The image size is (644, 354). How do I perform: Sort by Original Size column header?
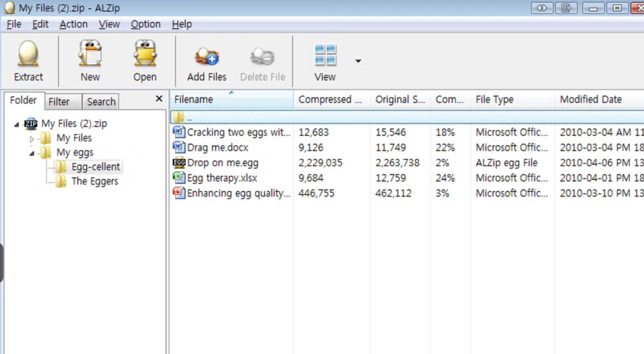[400, 99]
